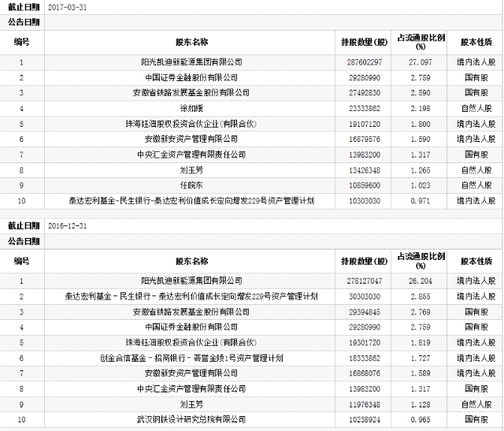Click percentage value 1.819

pos(421,343)
